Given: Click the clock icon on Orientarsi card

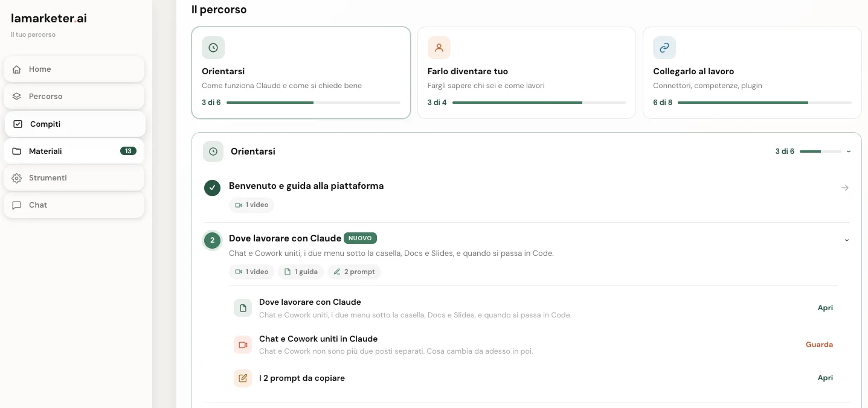Looking at the screenshot, I should [213, 48].
